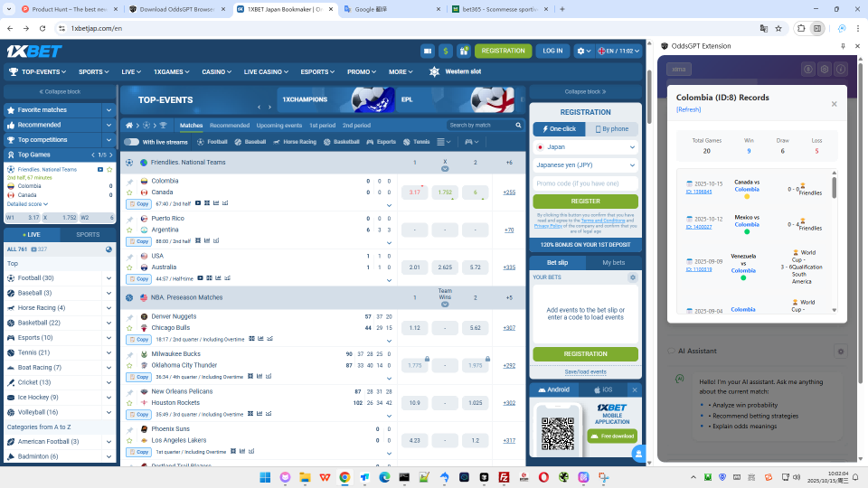Open match ID link dated 2025-10-12
The height and width of the screenshot is (488, 868).
tap(699, 227)
